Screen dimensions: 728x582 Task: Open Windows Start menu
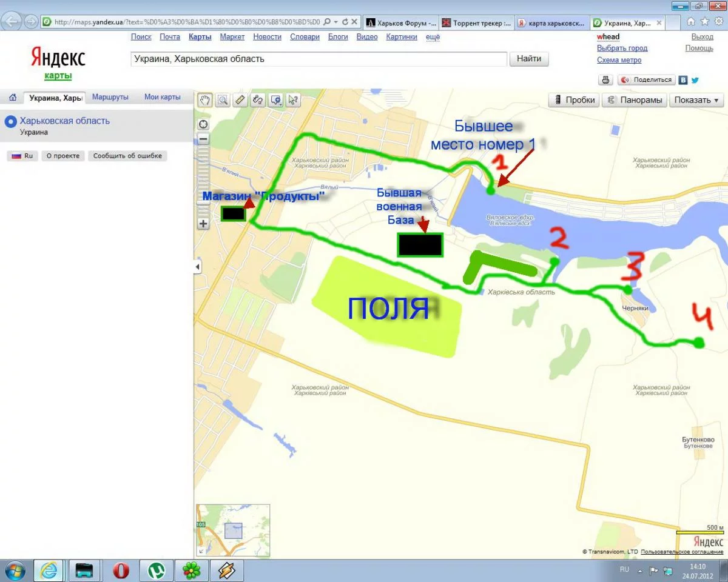(14, 570)
